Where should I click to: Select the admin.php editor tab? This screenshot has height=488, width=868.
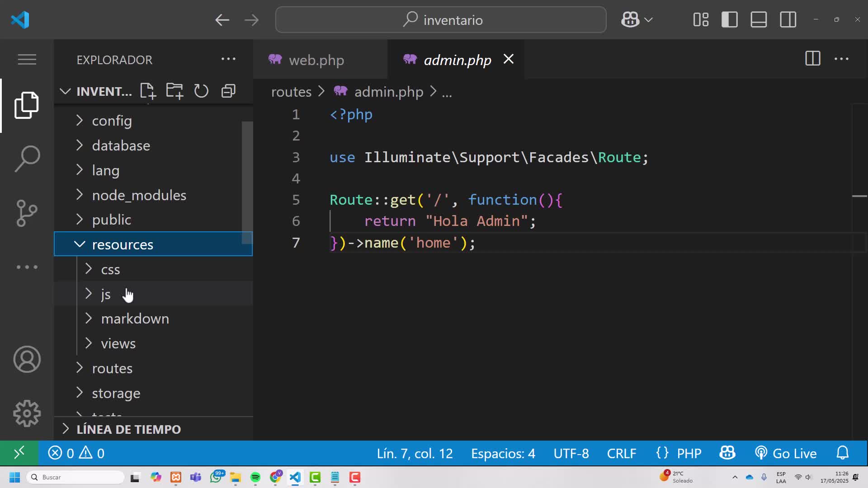(x=457, y=60)
